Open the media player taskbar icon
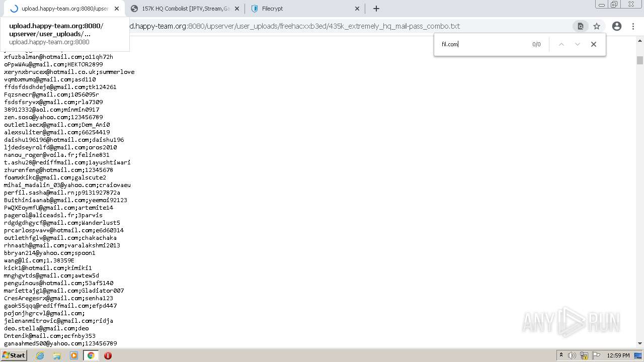The height and width of the screenshot is (362, 644). [x=74, y=355]
